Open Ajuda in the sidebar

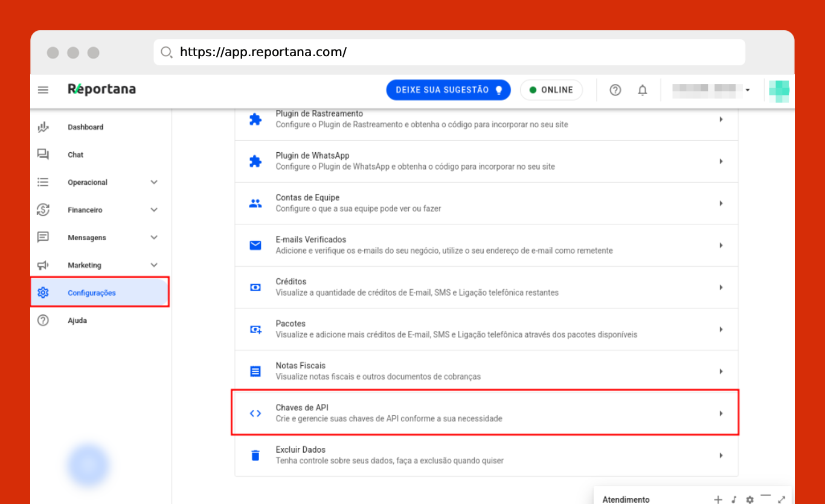[77, 321]
